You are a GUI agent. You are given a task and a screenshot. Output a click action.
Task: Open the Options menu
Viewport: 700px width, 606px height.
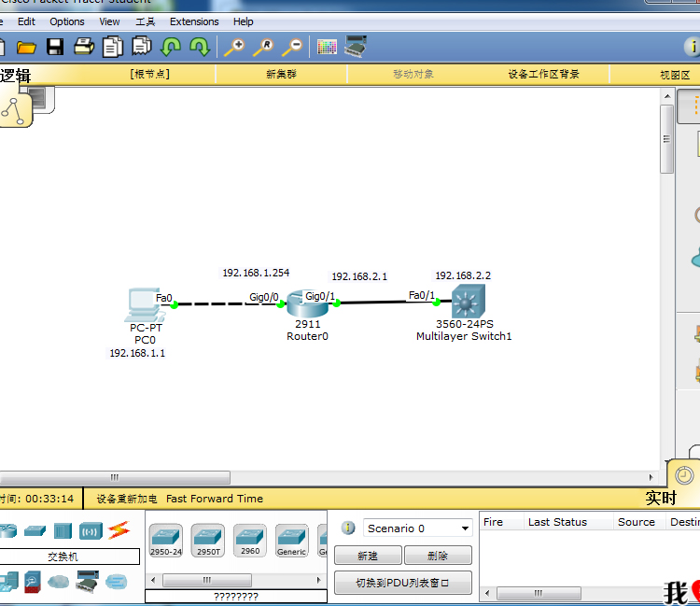pos(67,21)
